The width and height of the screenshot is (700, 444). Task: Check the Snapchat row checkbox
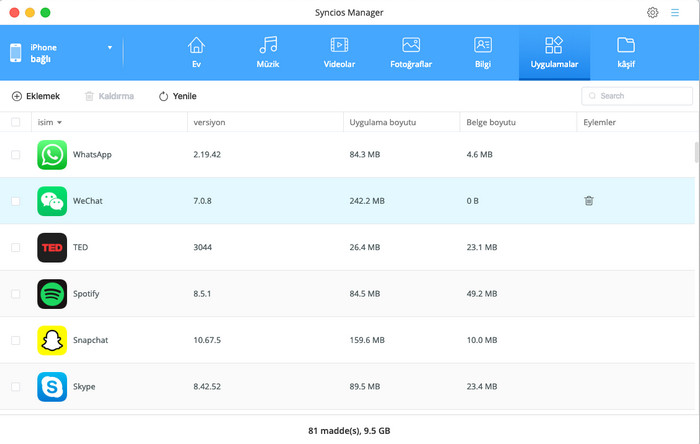(16, 340)
